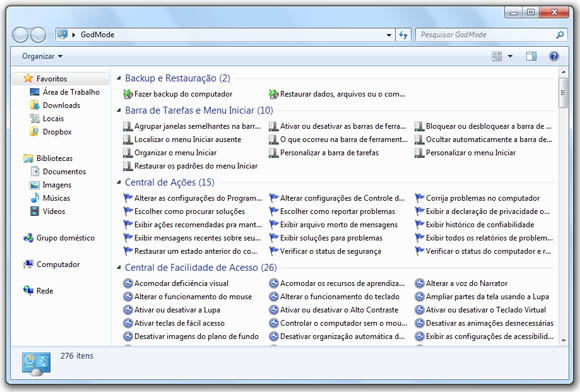The image size is (580, 392).
Task: Select 'Personalizar a barra de tarefas'
Action: coord(324,153)
